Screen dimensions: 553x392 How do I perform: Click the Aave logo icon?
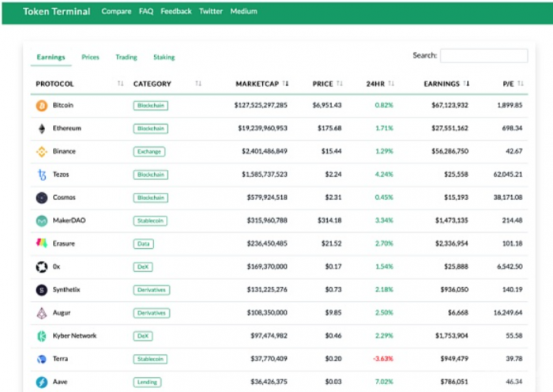[x=42, y=382]
